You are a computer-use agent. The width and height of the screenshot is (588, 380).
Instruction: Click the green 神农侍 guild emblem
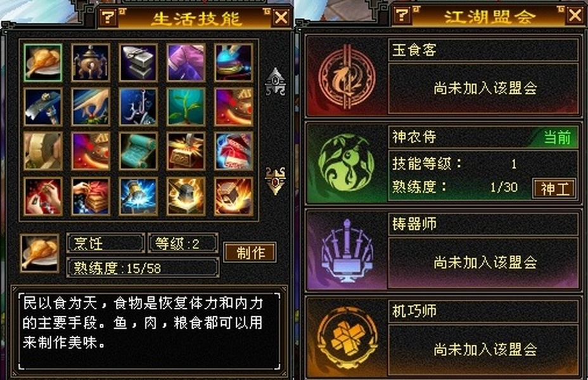tap(347, 163)
